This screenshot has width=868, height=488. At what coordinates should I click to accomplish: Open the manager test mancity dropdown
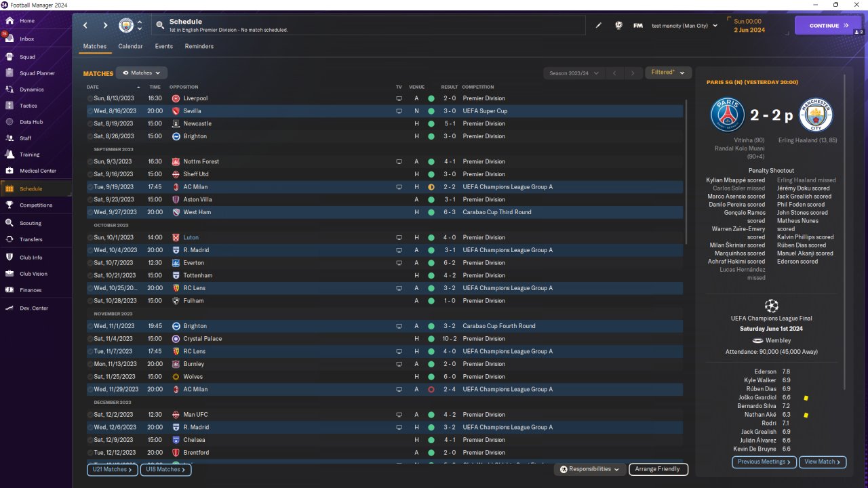[684, 26]
